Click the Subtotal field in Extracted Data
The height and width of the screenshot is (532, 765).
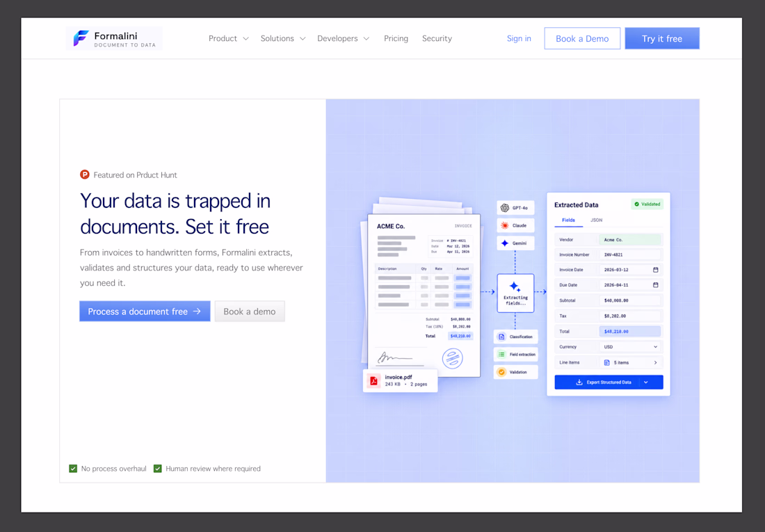tap(630, 300)
